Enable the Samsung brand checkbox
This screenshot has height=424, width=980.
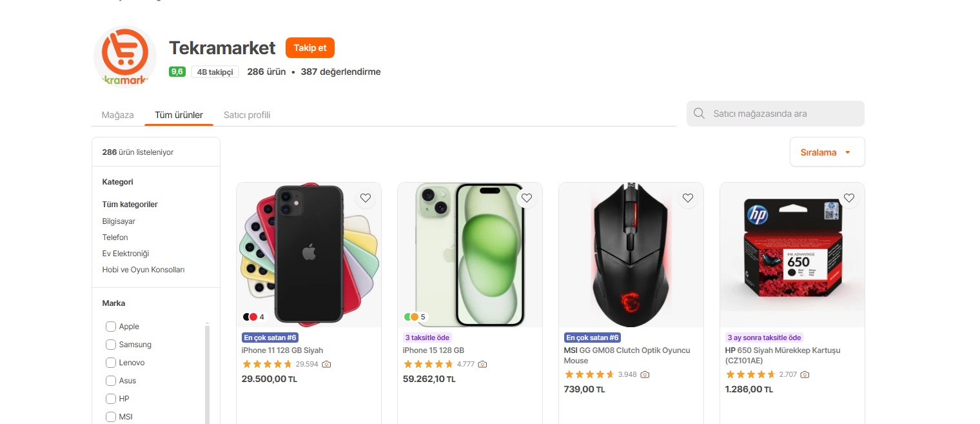pos(111,345)
